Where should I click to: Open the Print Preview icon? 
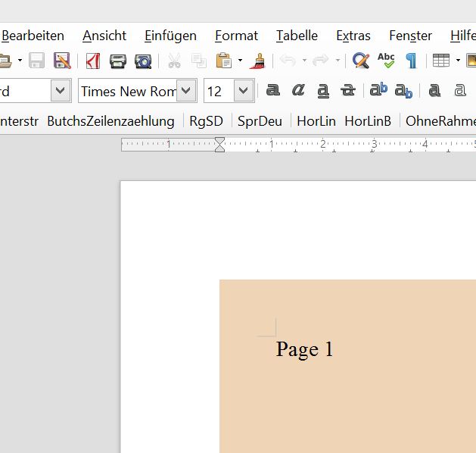(x=143, y=61)
